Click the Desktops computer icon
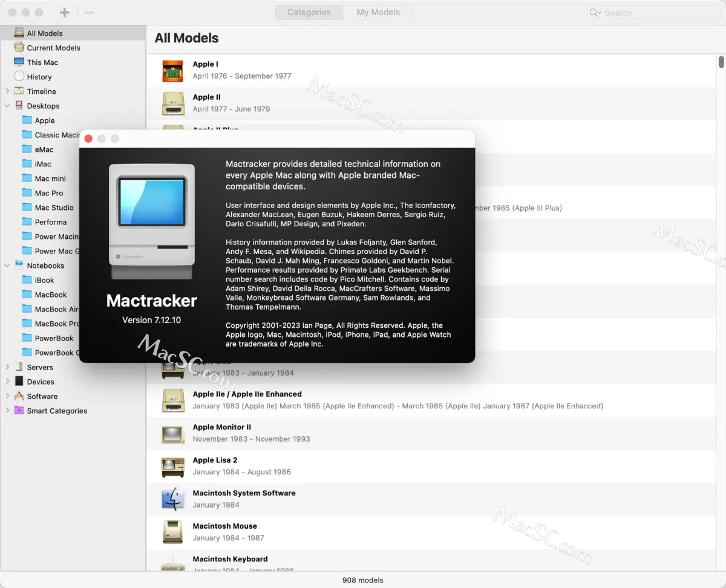 pyautogui.click(x=19, y=106)
